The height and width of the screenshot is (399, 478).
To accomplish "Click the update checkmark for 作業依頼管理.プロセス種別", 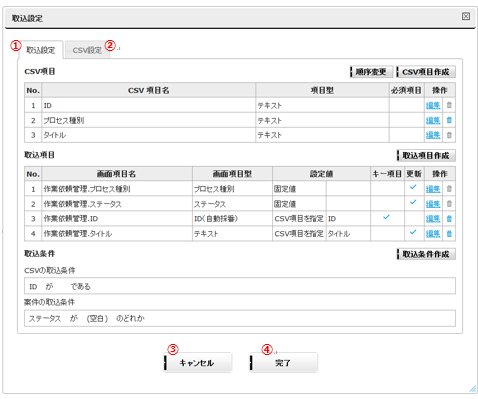I will (413, 187).
